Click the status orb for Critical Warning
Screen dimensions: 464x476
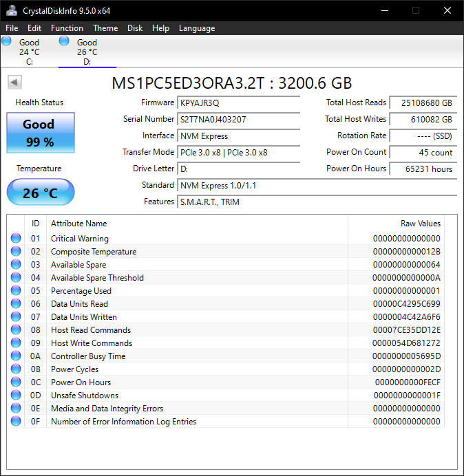pyautogui.click(x=16, y=239)
